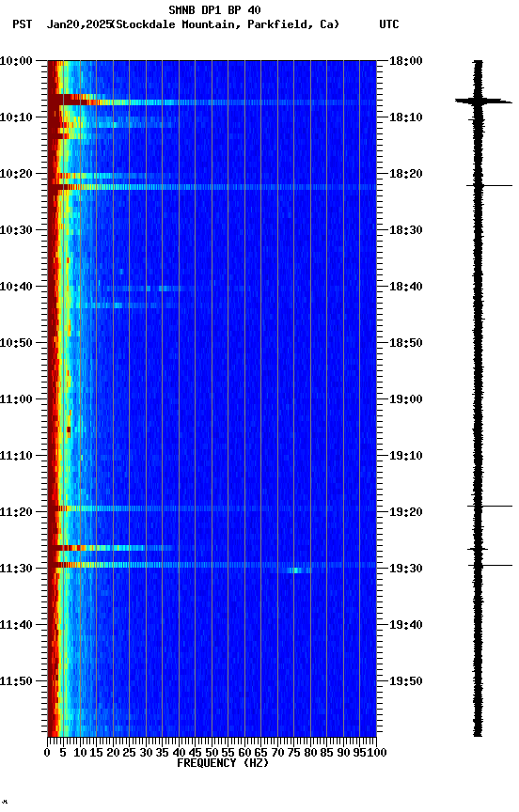The height and width of the screenshot is (812, 519).
Task: Click the 19:40 UTC time label
Action: coord(406,625)
